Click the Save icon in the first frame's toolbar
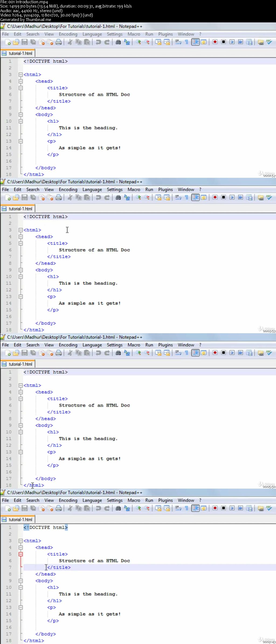The image size is (276, 644). point(25,42)
